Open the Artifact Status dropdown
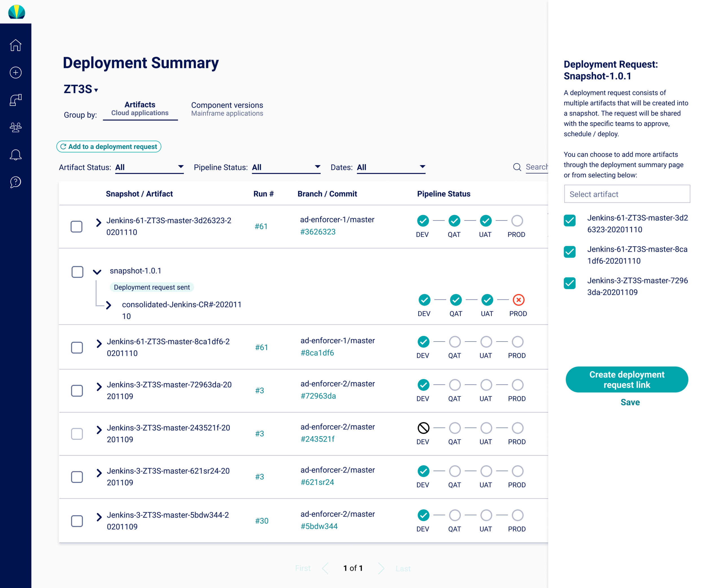 click(149, 167)
